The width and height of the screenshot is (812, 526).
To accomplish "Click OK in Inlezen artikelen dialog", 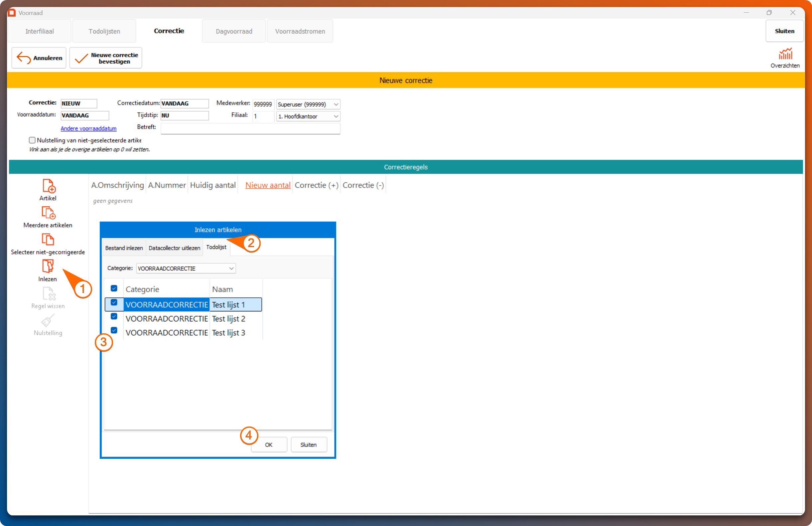I will tap(269, 445).
